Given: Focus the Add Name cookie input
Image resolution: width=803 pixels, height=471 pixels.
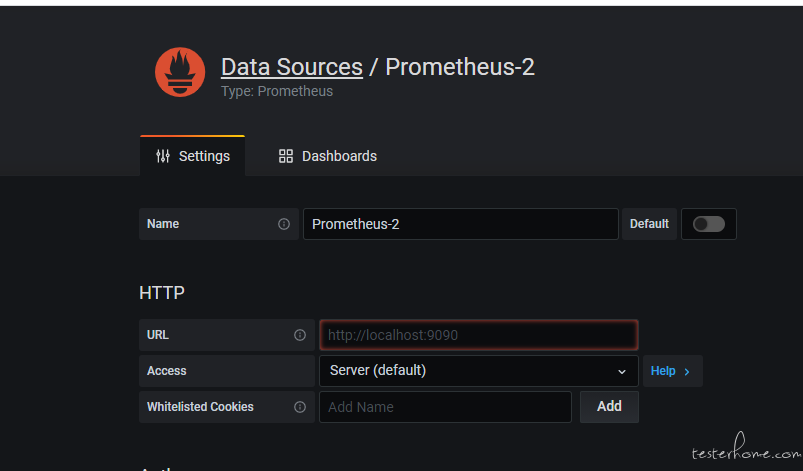Looking at the screenshot, I should coord(445,407).
